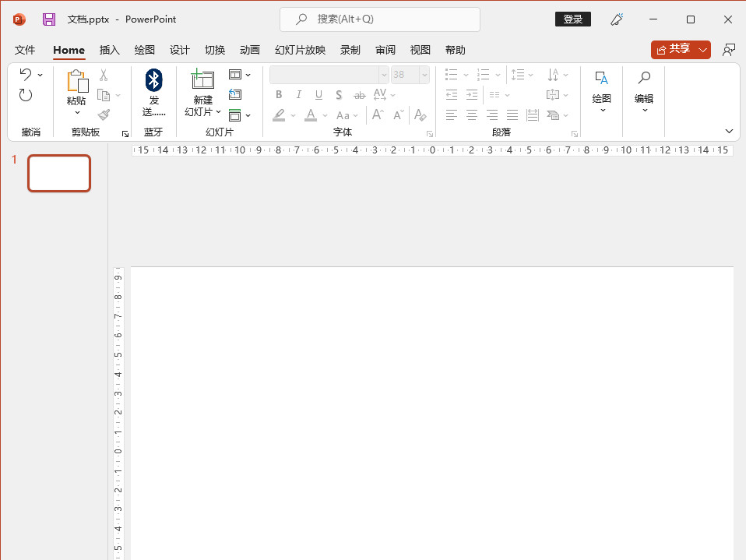This screenshot has width=746, height=560.
Task: Click the Font Color swatch A
Action: [x=311, y=115]
